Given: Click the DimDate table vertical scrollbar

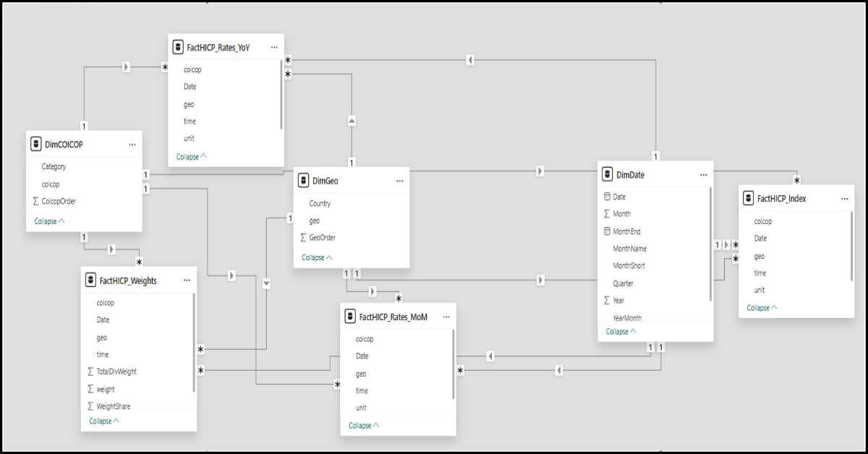Looking at the screenshot, I should click(711, 244).
